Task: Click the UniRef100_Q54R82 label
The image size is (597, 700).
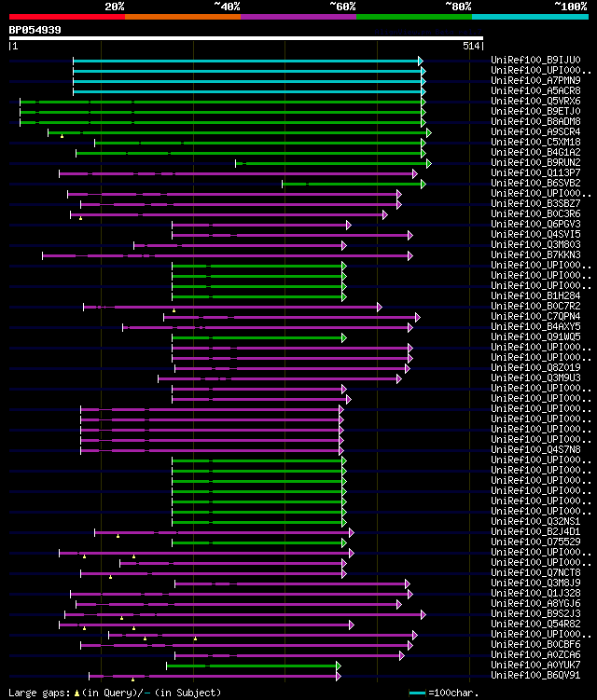Action: click(535, 625)
